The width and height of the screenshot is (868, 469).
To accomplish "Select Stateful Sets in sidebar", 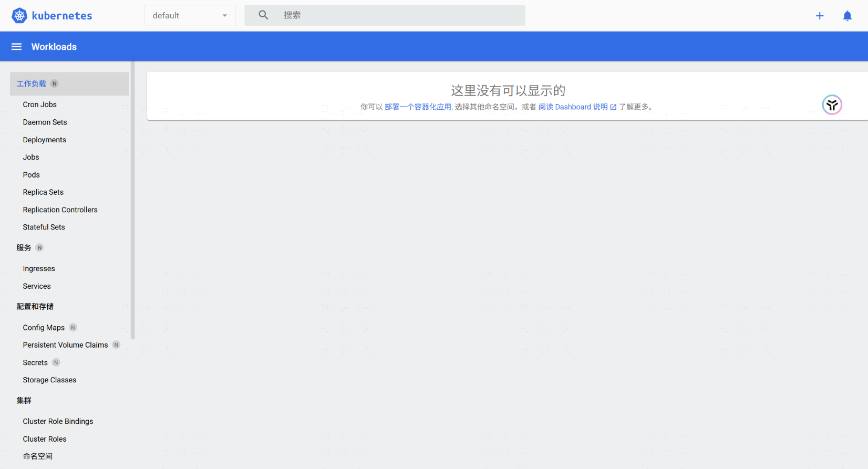I will tap(44, 227).
